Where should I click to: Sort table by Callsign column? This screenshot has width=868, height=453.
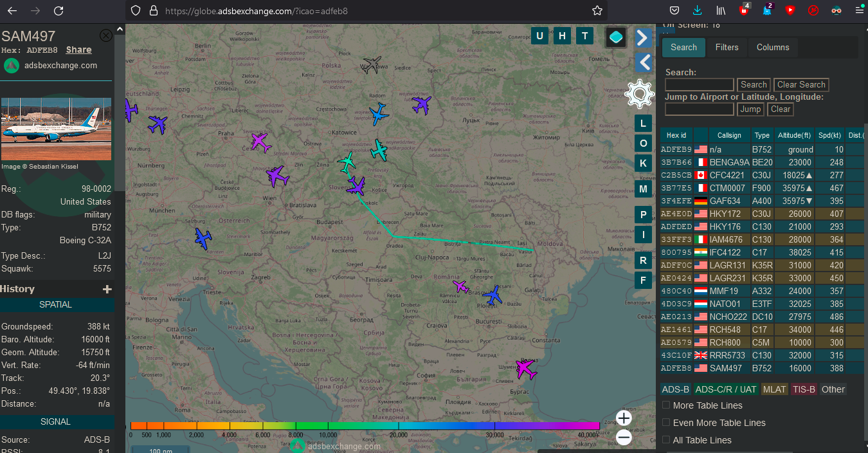point(729,135)
